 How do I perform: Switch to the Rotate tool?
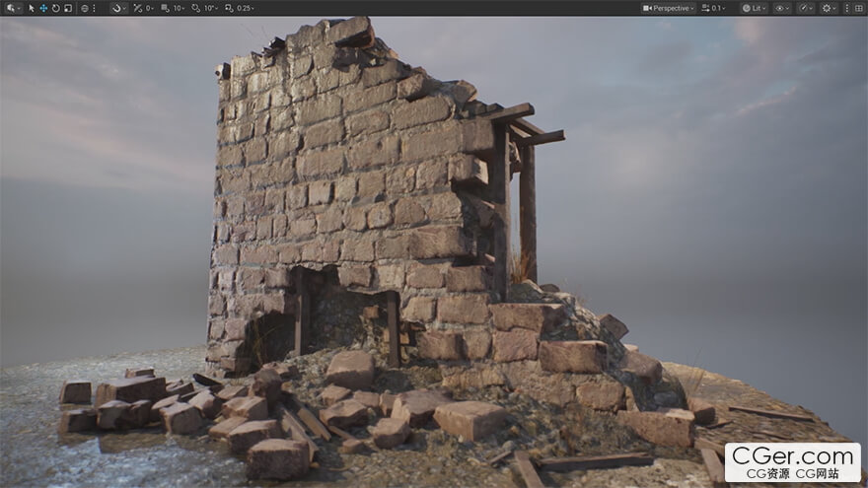tap(55, 8)
